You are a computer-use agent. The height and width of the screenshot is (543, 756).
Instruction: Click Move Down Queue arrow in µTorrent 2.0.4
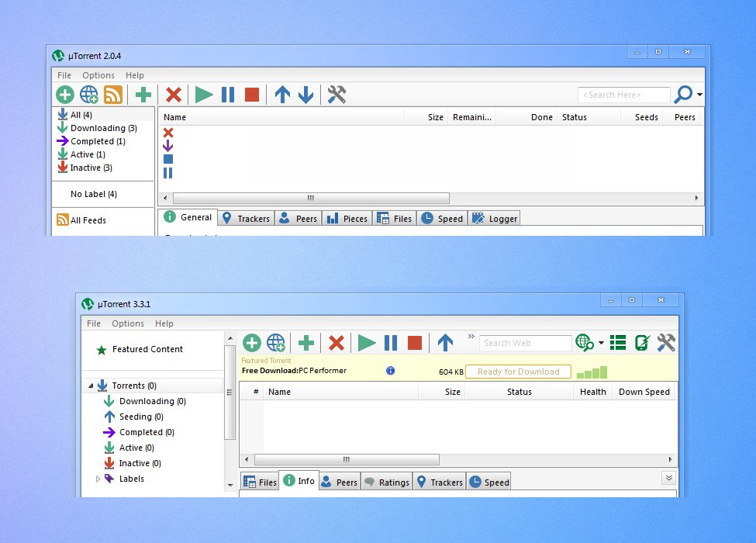click(x=306, y=95)
